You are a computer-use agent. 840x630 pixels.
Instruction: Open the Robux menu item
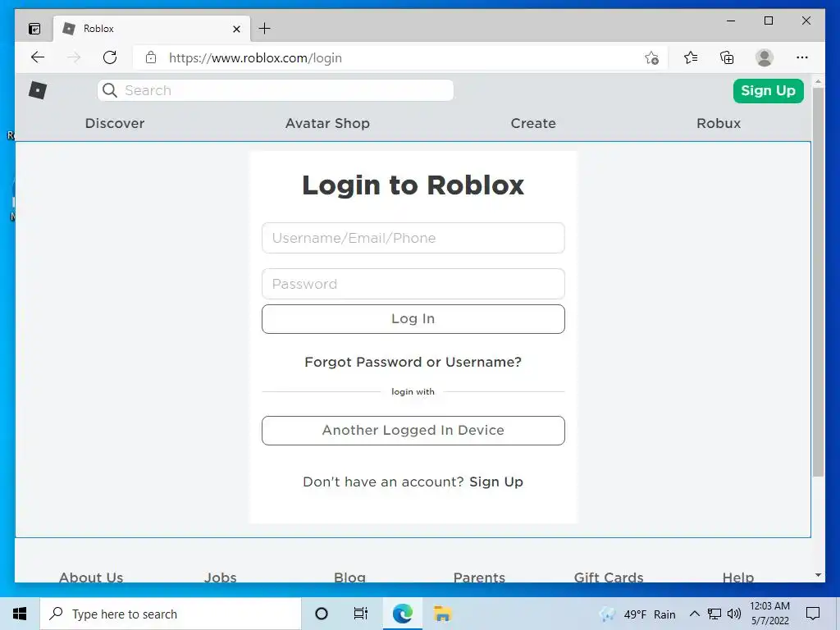point(719,123)
